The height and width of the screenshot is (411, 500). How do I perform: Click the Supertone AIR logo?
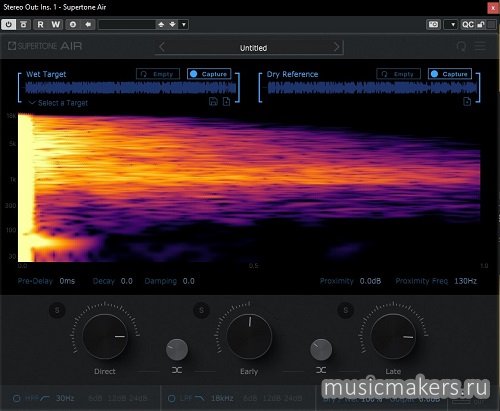[x=45, y=46]
